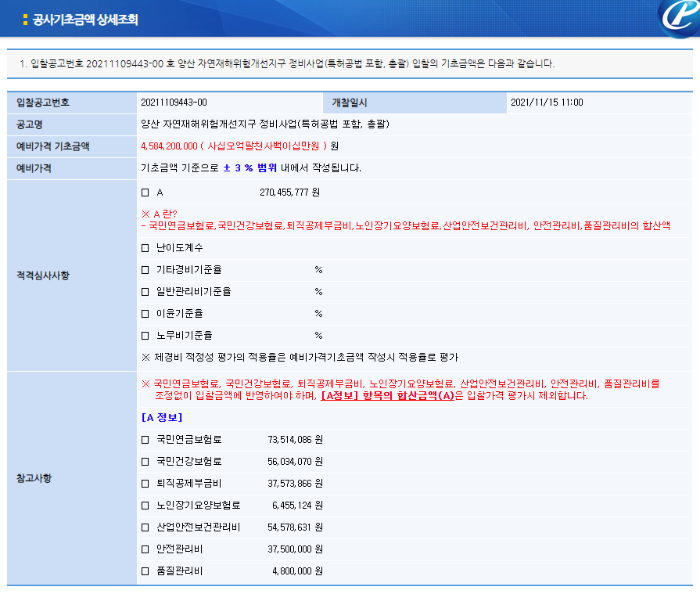Click the square bullet beside 품질관리비
This screenshot has height=594, width=700.
[x=145, y=571]
